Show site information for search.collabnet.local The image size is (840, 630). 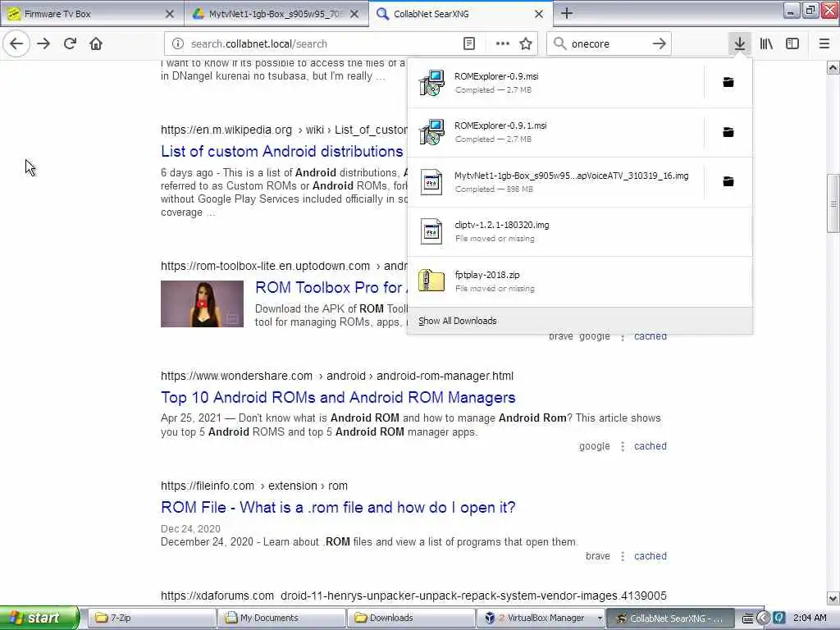pos(178,43)
